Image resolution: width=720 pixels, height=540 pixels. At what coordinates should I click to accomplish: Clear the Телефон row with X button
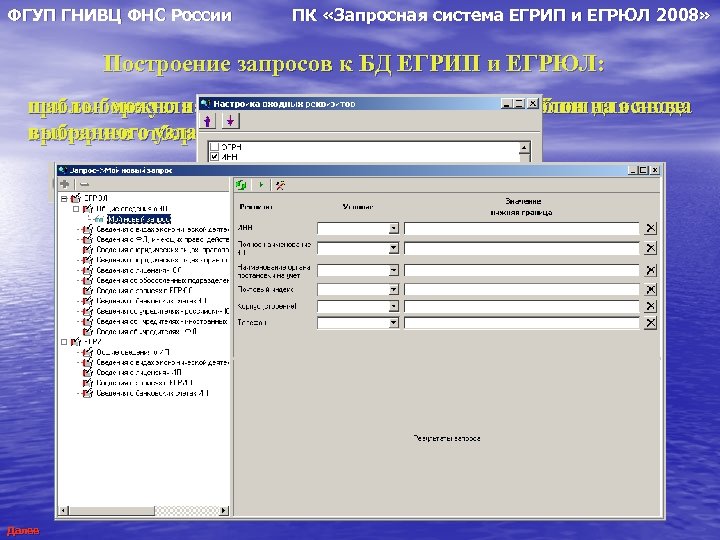650,323
